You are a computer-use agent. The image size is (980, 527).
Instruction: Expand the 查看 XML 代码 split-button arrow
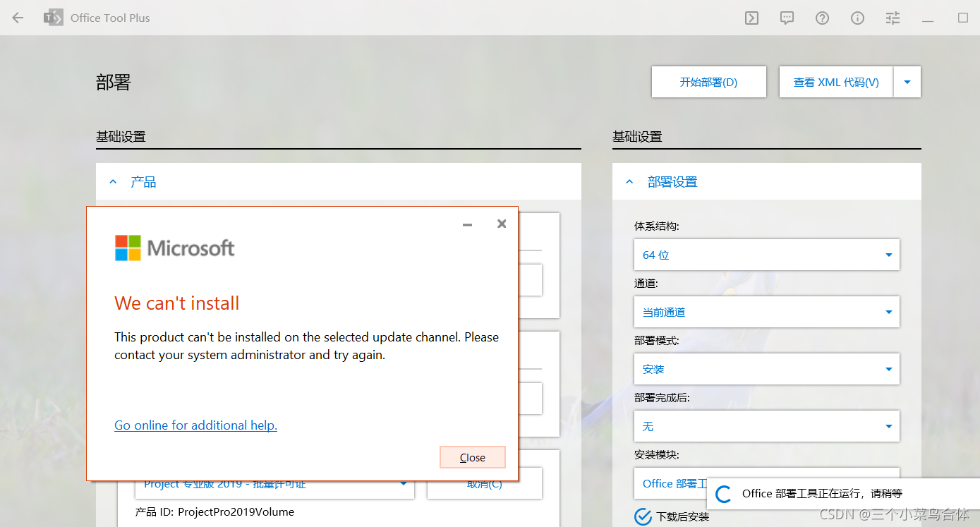907,82
